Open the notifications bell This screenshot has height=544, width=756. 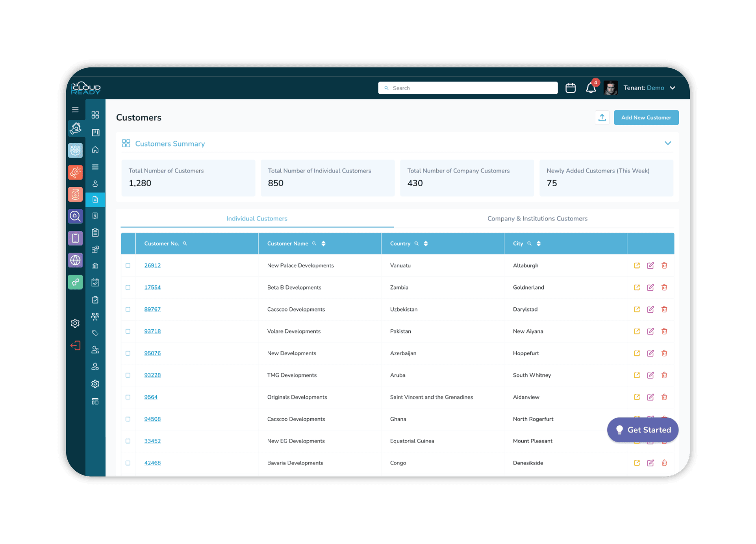tap(590, 87)
